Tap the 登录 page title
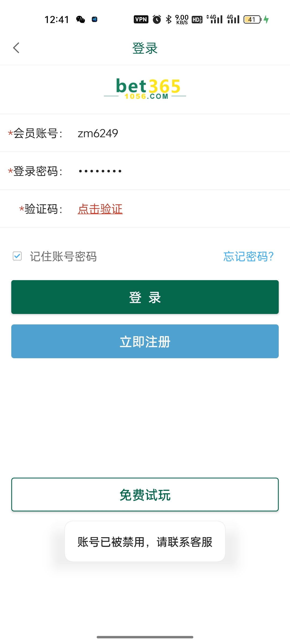The image size is (290, 644). pyautogui.click(x=145, y=48)
